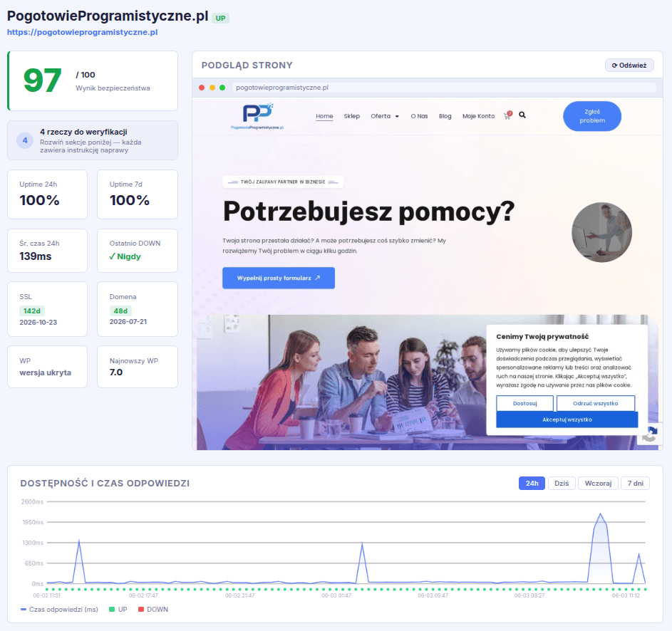
Task: Click the domain expiry date 2026-07-21
Action: coord(128,322)
